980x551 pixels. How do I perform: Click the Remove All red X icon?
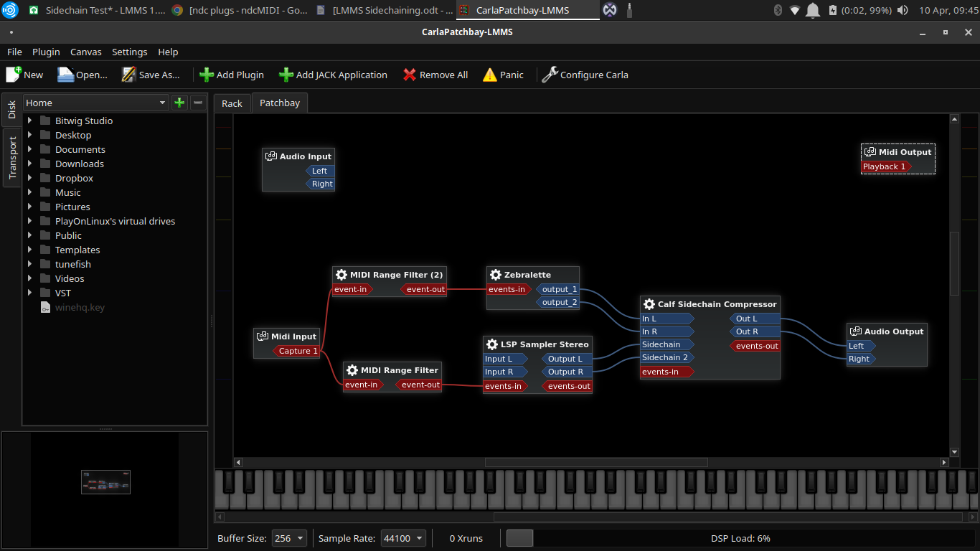click(x=410, y=75)
